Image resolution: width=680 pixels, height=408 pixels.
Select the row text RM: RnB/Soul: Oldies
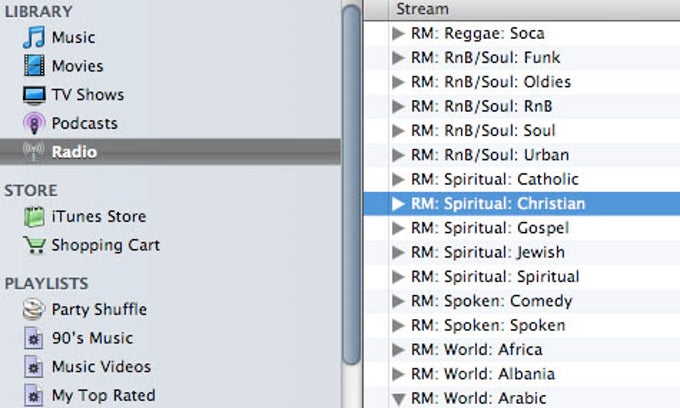(491, 82)
